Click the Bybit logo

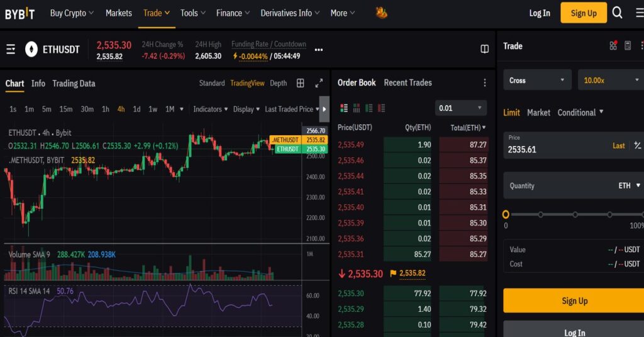pyautogui.click(x=19, y=14)
